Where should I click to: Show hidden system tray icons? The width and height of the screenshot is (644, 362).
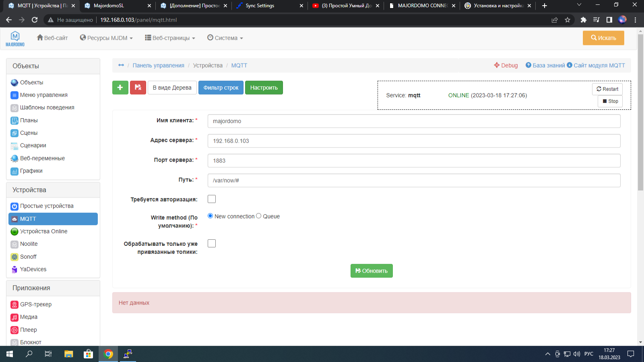pos(547,354)
